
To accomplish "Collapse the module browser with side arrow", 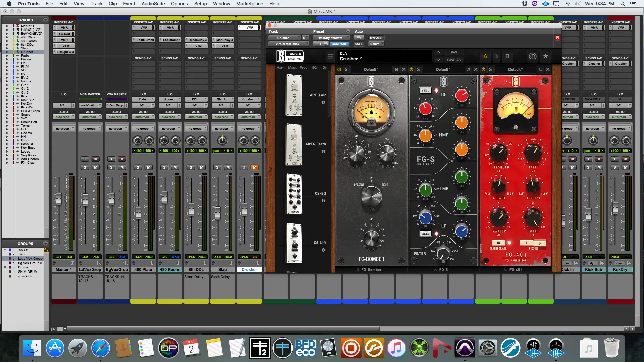I will point(270,169).
